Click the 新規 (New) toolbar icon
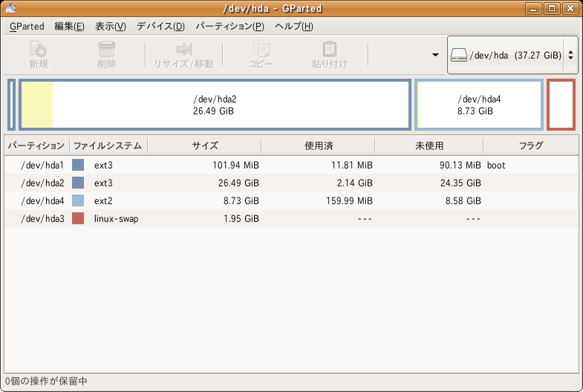Screen dimensions: 583x392 39,55
